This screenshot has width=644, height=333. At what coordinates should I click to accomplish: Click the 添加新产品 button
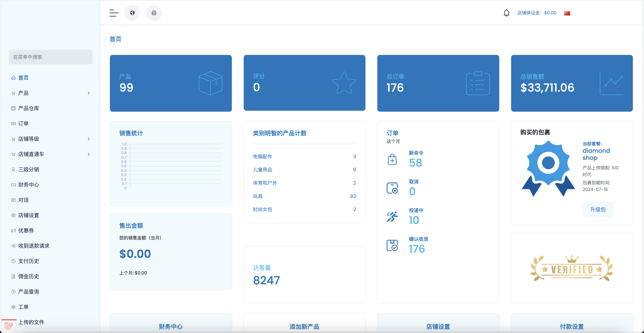[x=304, y=326]
